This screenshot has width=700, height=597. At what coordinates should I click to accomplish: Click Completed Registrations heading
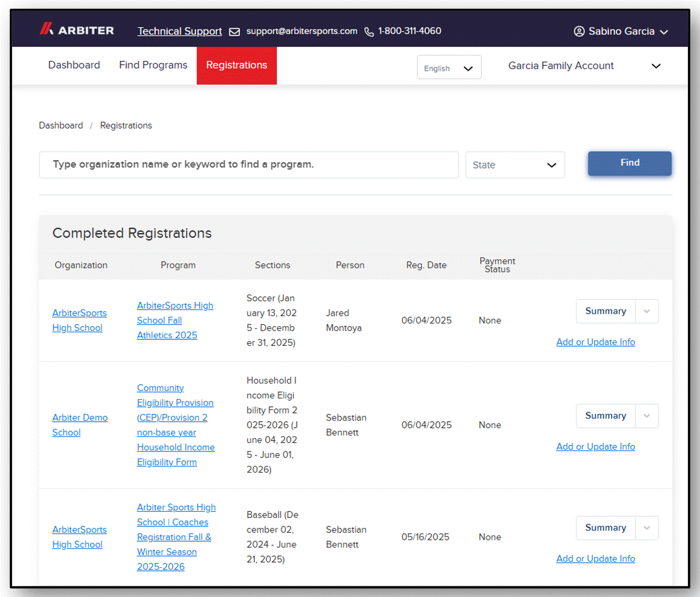coord(132,233)
